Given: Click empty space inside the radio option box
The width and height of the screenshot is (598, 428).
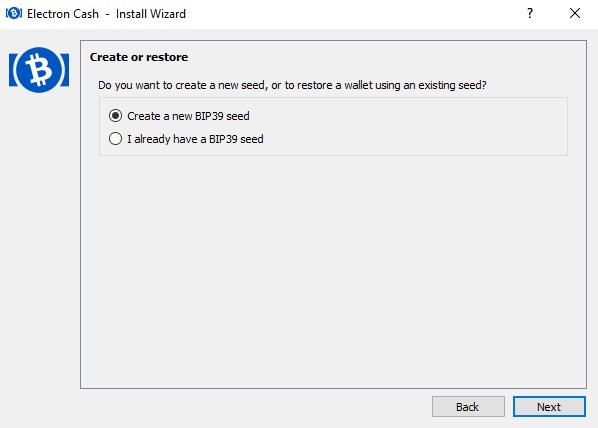Looking at the screenshot, I should click(x=412, y=127).
